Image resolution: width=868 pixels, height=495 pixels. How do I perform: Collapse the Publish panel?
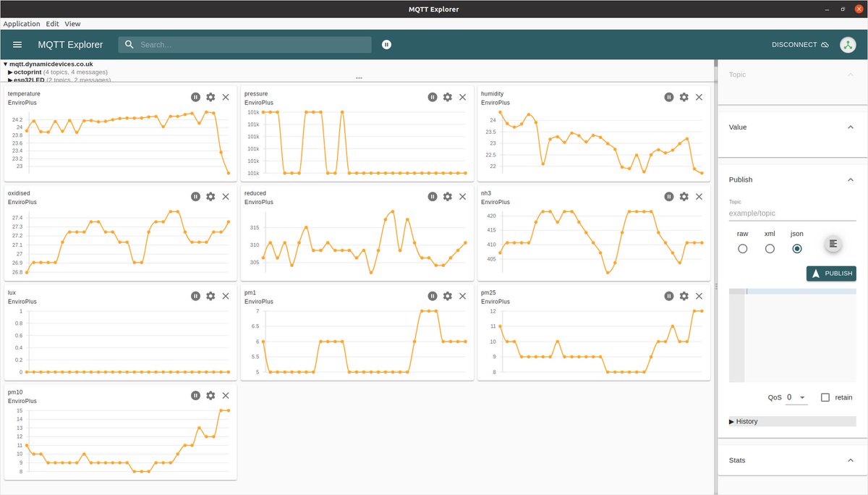pos(851,179)
